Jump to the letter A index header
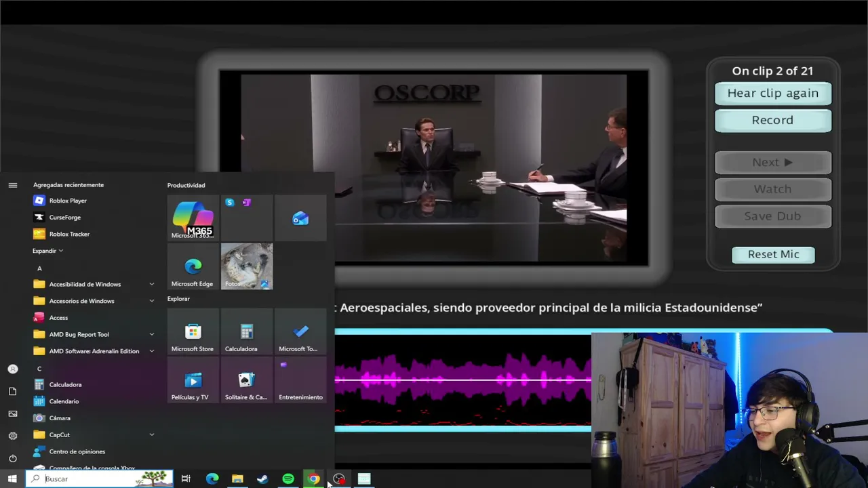The height and width of the screenshot is (488, 868). click(39, 268)
